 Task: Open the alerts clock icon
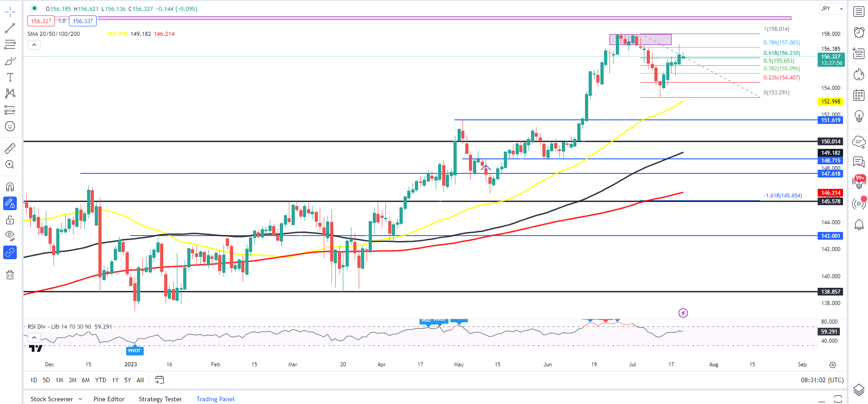859,32
